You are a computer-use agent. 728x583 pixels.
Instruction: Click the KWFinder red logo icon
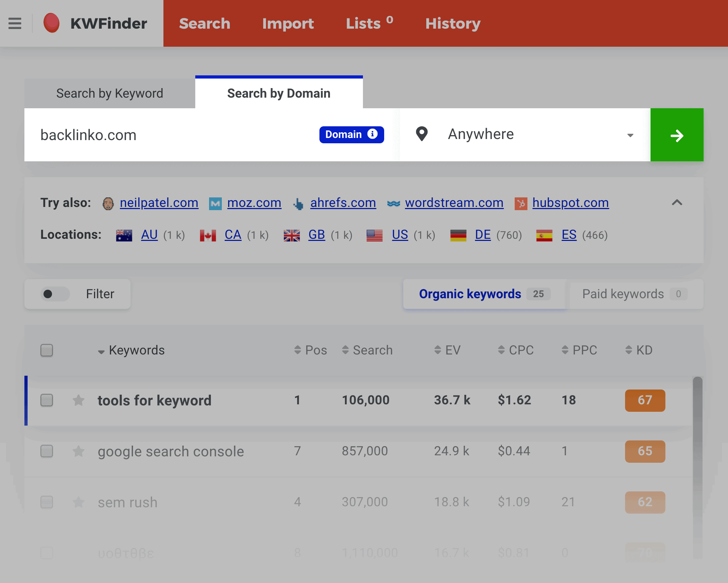pos(51,23)
